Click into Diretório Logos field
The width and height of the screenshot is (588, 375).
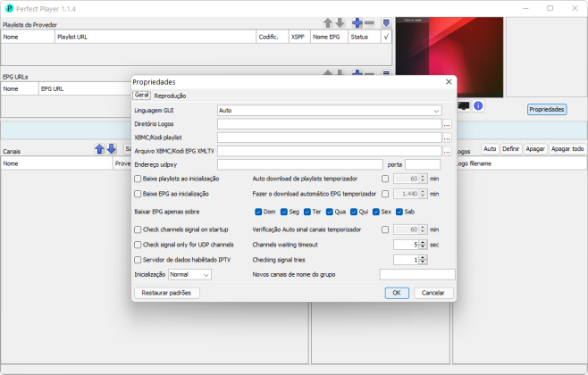[x=329, y=124]
